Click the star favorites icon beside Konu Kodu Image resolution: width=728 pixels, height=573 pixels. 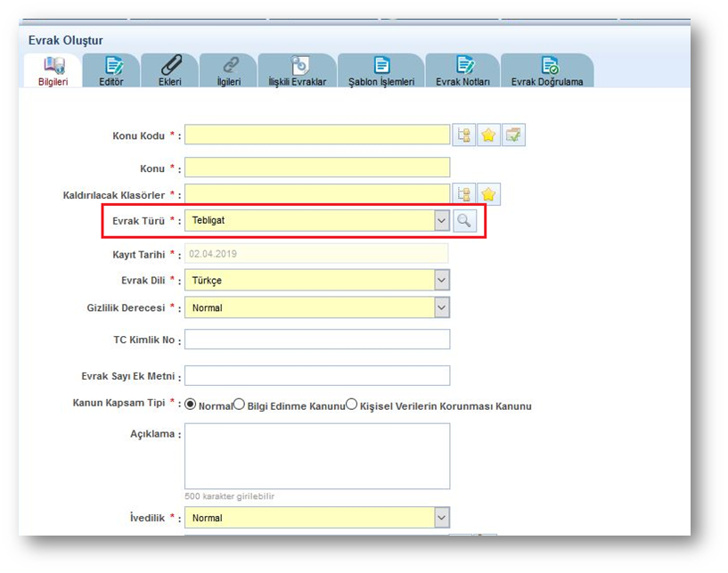point(488,135)
